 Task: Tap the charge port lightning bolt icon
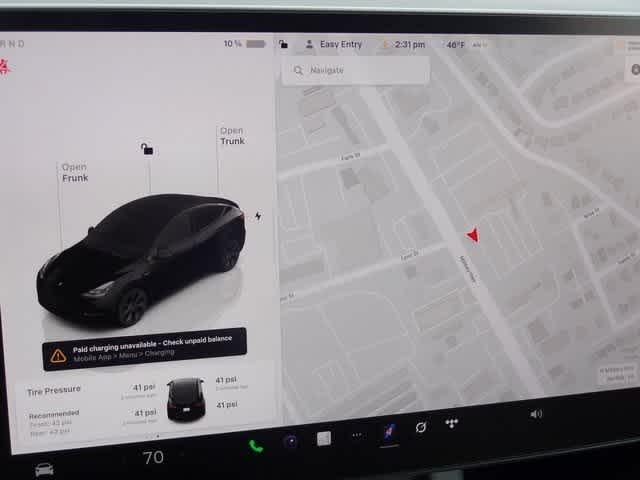click(258, 216)
